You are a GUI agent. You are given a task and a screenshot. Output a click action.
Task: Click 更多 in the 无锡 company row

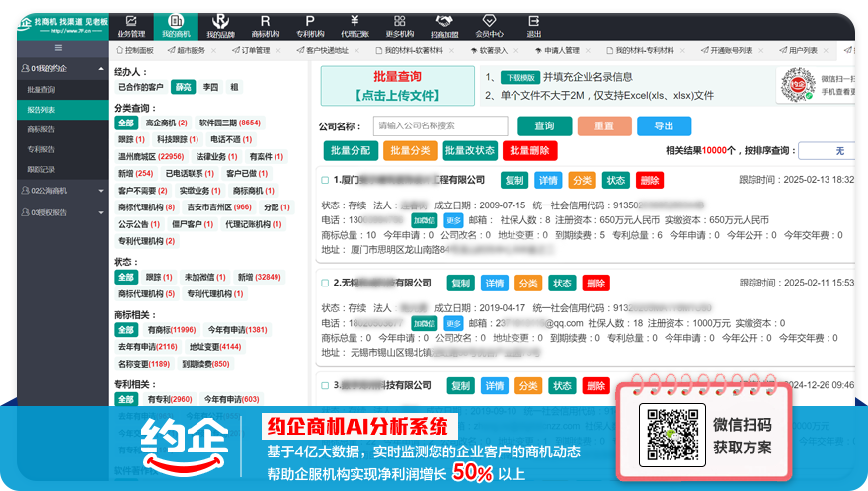(453, 323)
